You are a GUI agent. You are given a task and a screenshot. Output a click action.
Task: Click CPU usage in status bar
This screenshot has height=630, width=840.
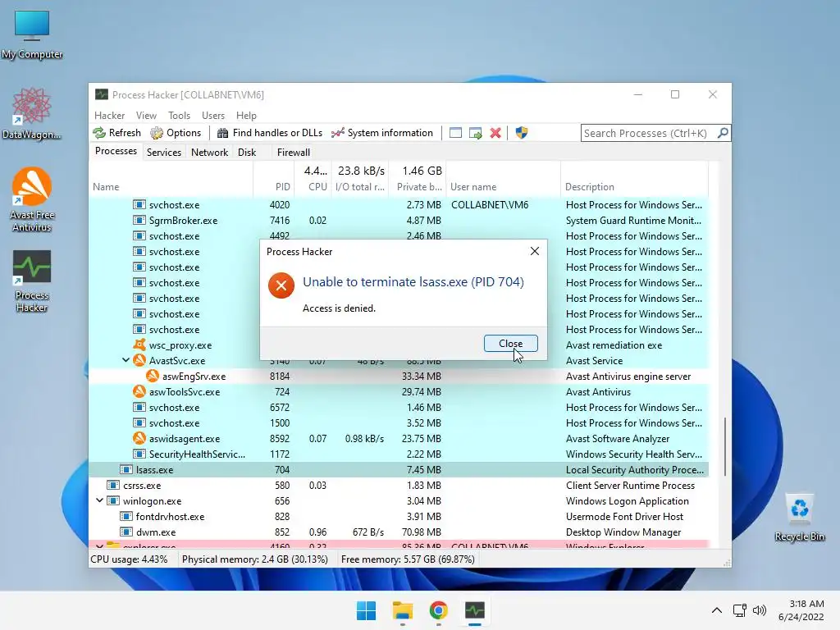(x=129, y=559)
